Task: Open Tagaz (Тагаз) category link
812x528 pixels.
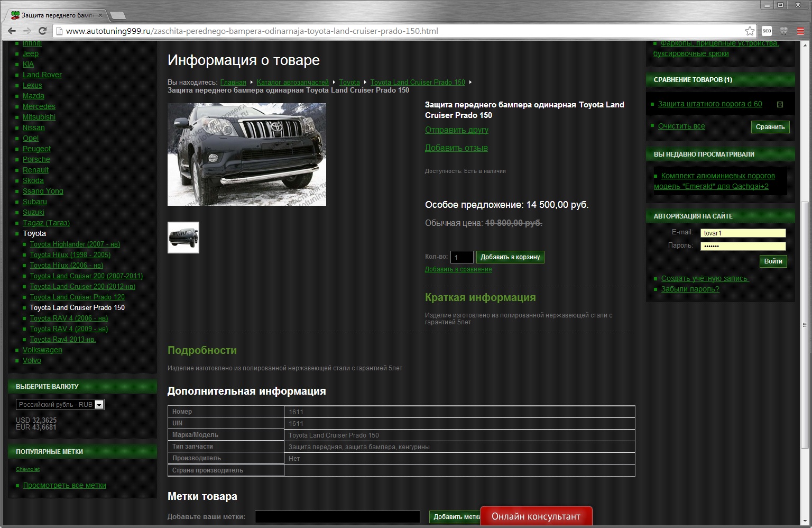Action: [x=46, y=223]
